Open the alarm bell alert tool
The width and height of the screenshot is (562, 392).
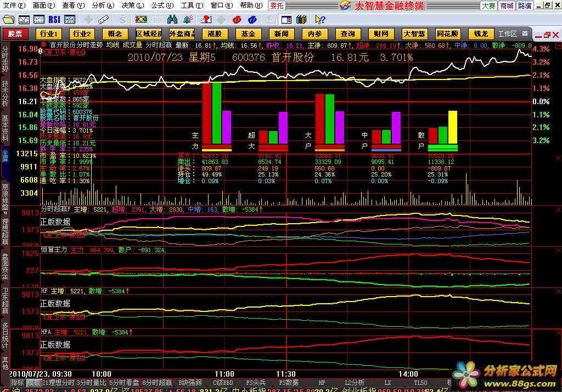[188, 19]
